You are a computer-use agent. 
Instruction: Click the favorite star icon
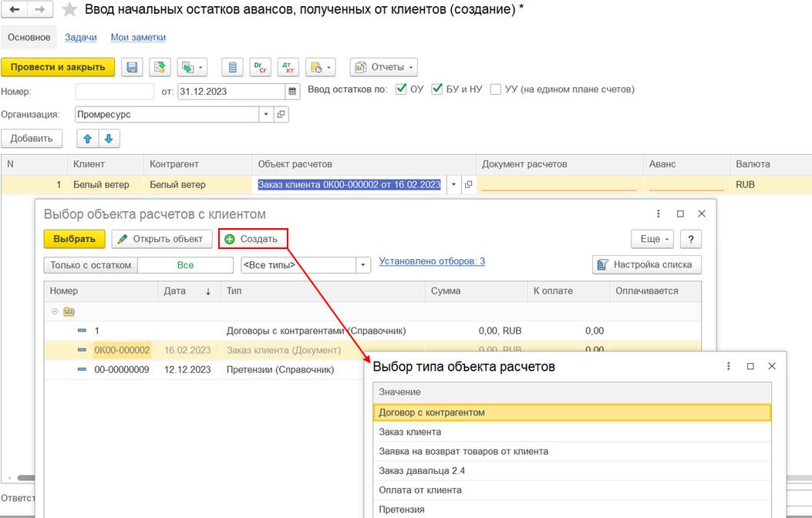pyautogui.click(x=69, y=10)
